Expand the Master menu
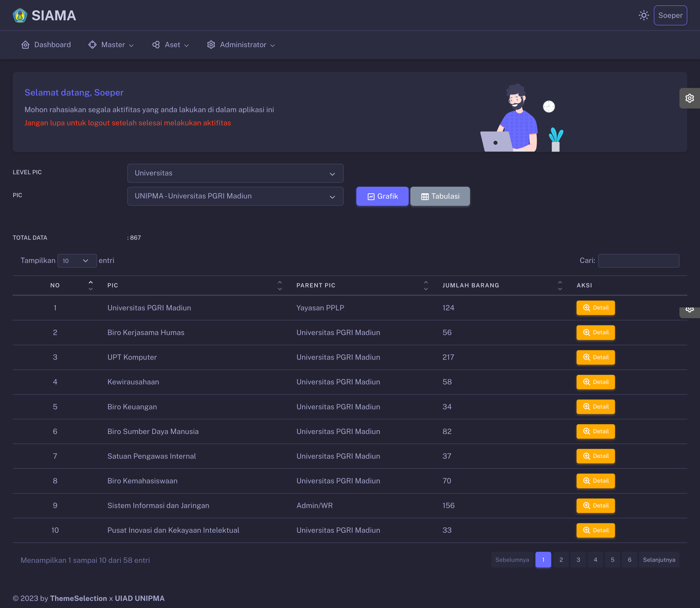This screenshot has height=608, width=700. pos(111,45)
